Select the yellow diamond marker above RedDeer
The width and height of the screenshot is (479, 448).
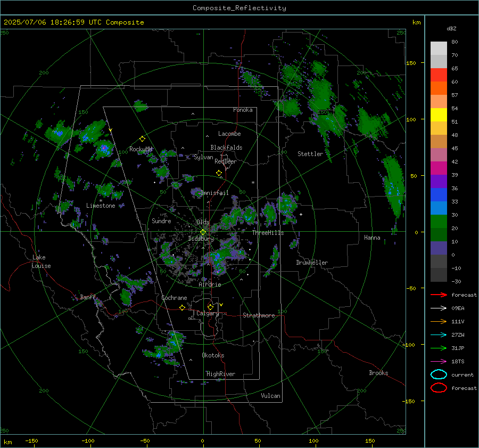219,173
